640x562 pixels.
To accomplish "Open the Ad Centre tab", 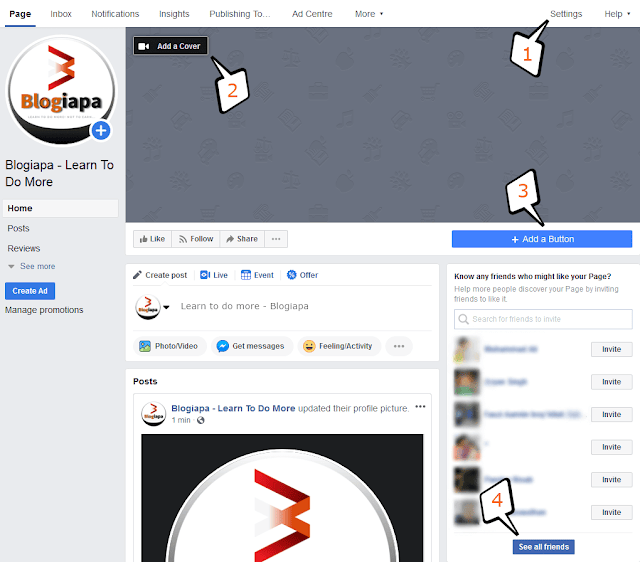I will click(x=312, y=14).
